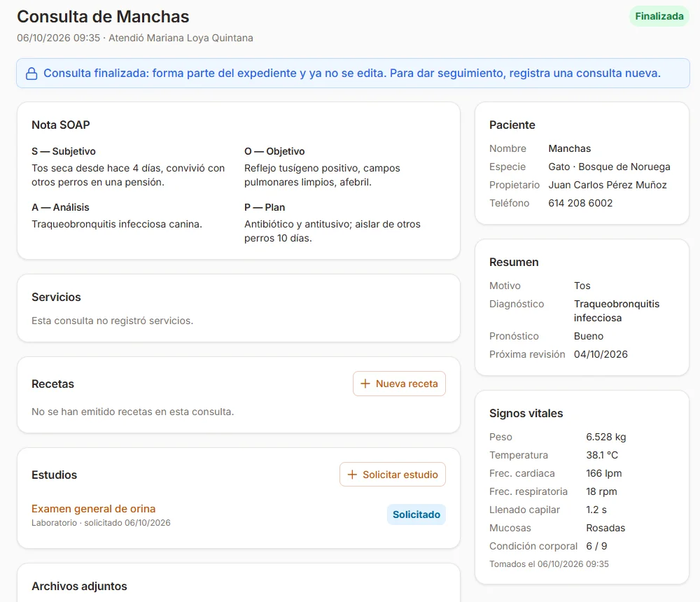The height and width of the screenshot is (602, 700).
Task: Click the Condición corporal value '6 / 9'
Action: [596, 546]
